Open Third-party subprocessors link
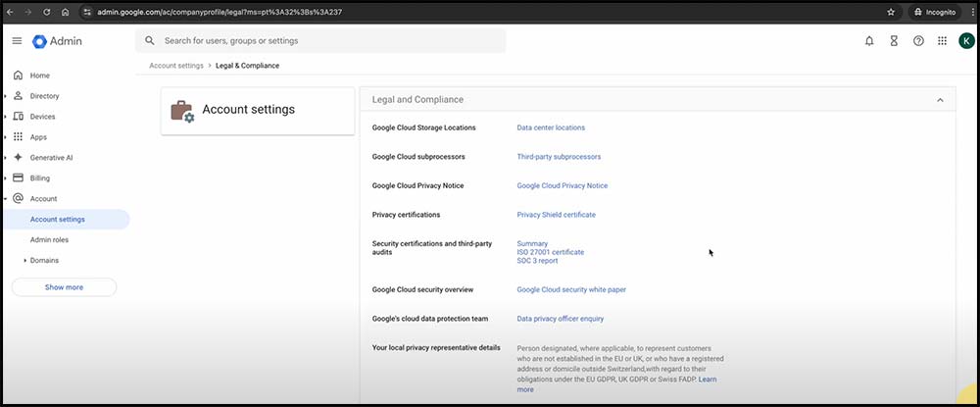980x407 pixels. click(559, 157)
